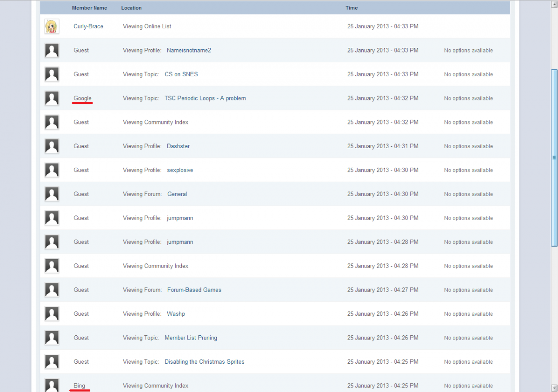Click No options available in Google row
This screenshot has height=392, width=558.
click(468, 98)
